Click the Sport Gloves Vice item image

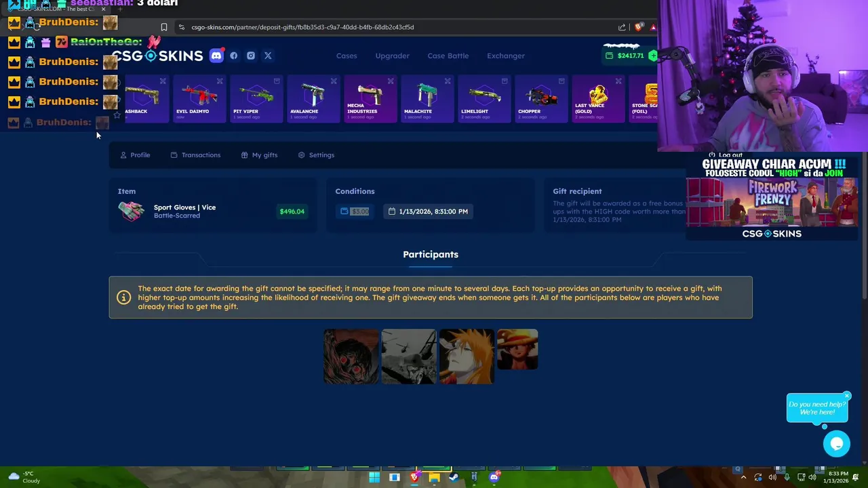[x=132, y=211]
